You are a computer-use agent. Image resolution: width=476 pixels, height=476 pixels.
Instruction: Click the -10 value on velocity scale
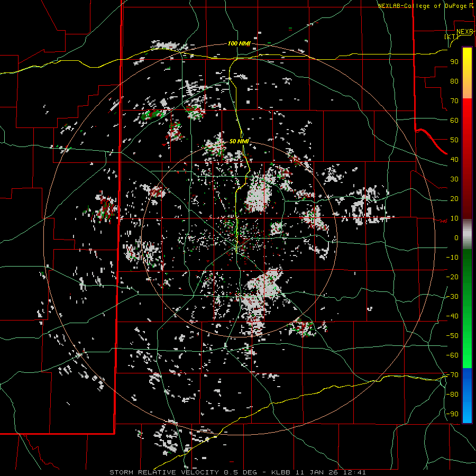[x=452, y=258]
